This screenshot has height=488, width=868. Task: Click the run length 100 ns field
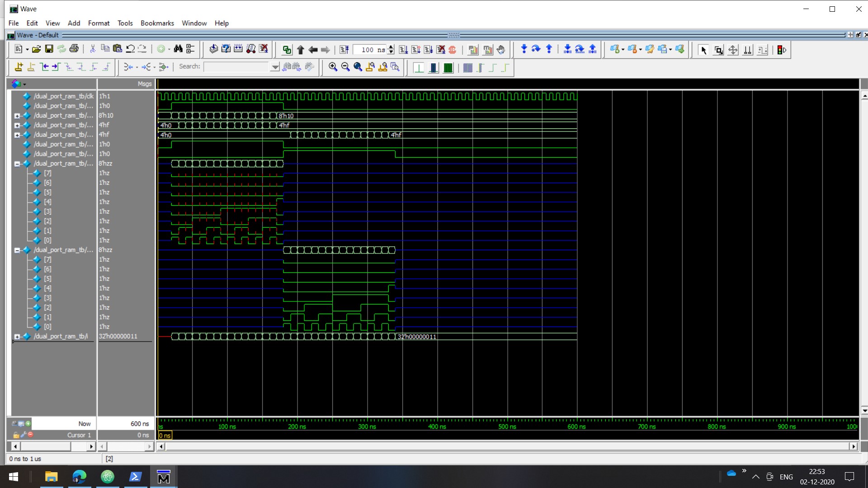point(370,50)
